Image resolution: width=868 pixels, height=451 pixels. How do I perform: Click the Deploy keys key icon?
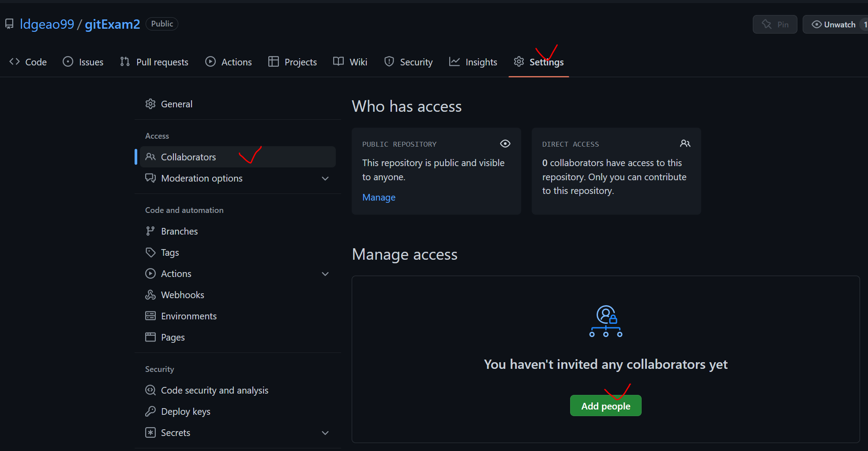tap(150, 412)
